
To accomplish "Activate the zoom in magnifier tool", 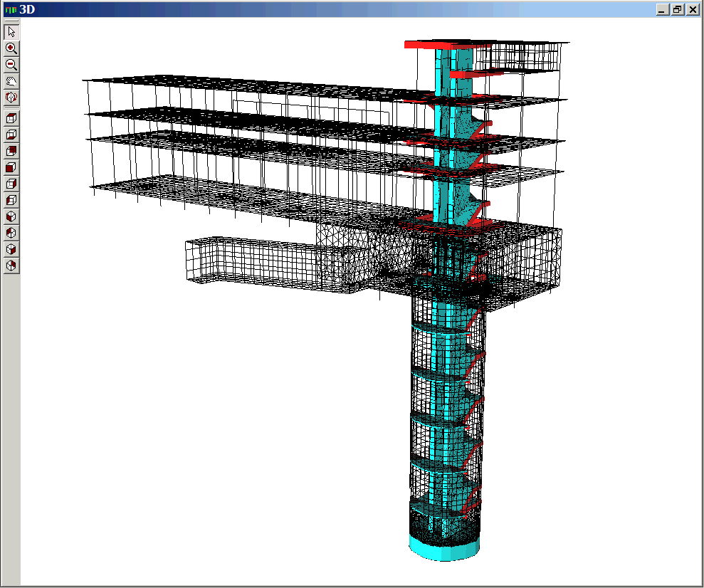I will coord(11,48).
